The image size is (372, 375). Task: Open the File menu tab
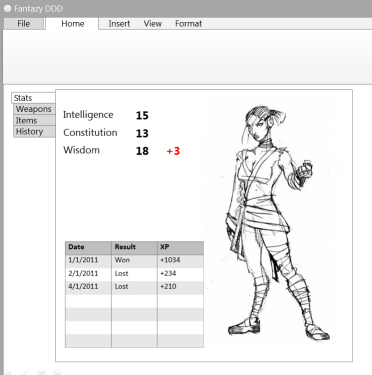[x=24, y=24]
